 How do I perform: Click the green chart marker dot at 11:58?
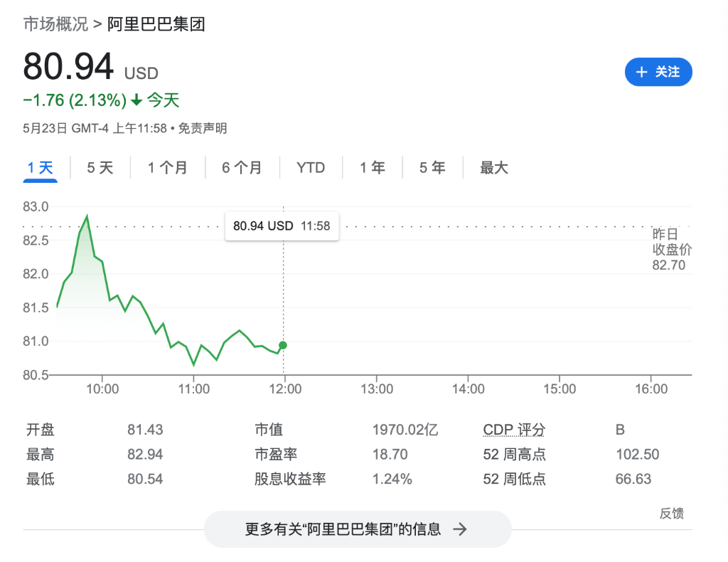point(283,345)
